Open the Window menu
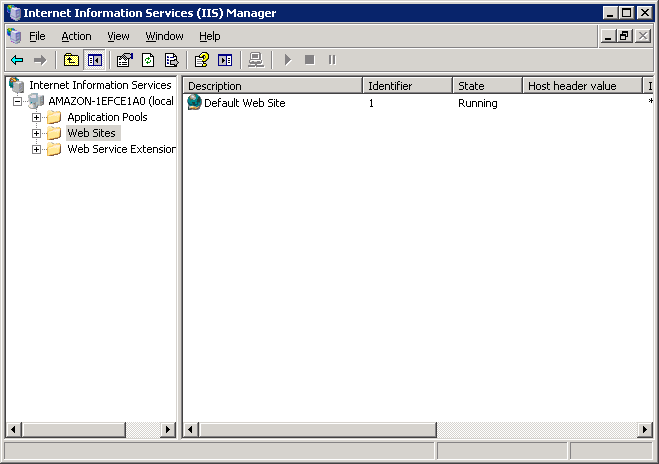The width and height of the screenshot is (659, 464). point(164,36)
